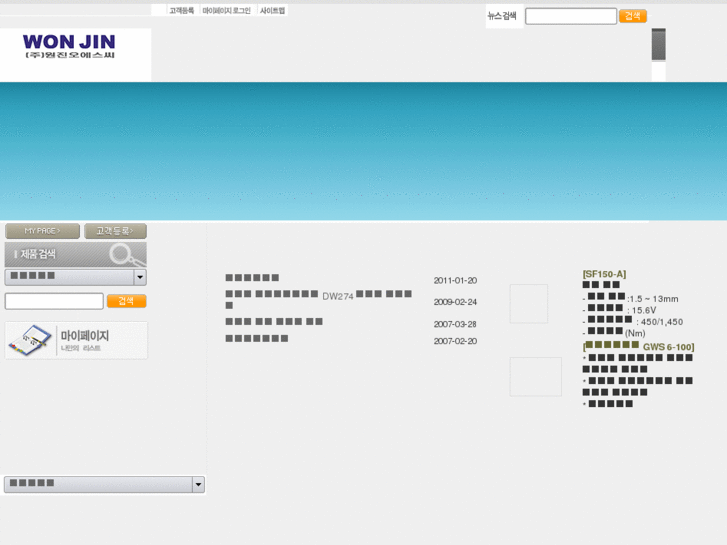Open the product search category dropdown
This screenshot has width=727, height=545.
[x=76, y=277]
